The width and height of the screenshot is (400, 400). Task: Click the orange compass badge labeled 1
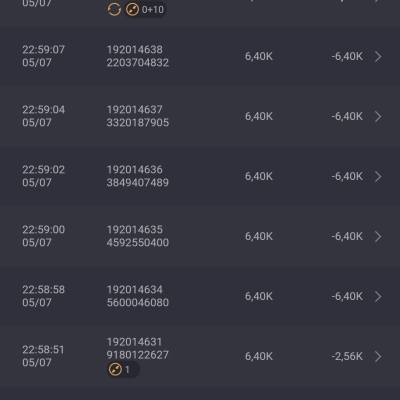click(x=123, y=370)
